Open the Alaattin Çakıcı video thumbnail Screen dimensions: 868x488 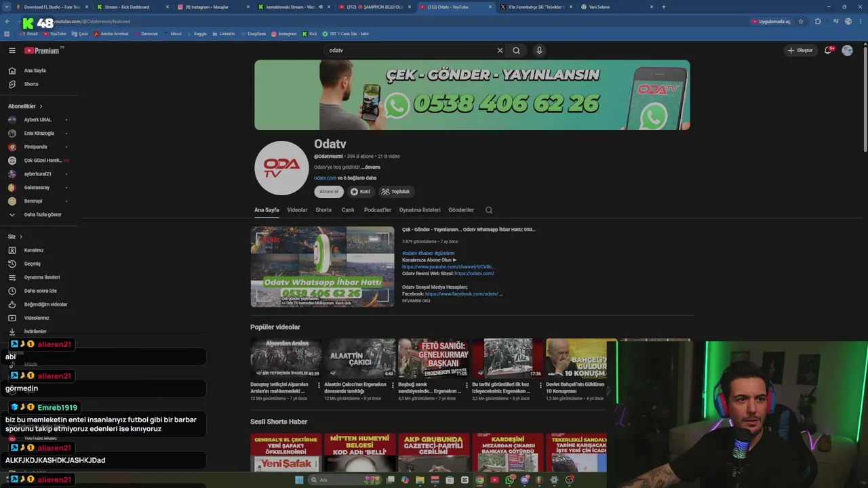(359, 358)
